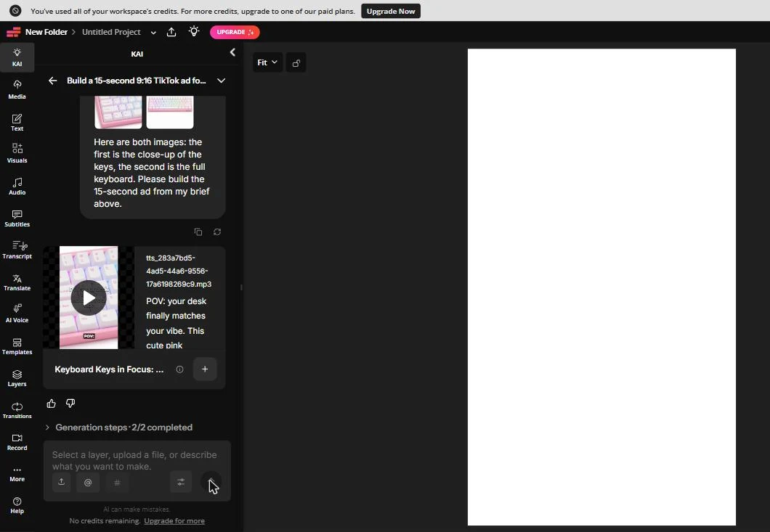The height and width of the screenshot is (532, 770).
Task: Open the Templates panel
Action: [x=17, y=345]
